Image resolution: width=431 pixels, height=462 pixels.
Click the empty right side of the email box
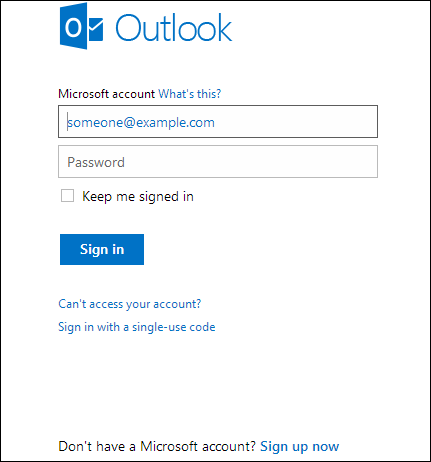click(297, 122)
